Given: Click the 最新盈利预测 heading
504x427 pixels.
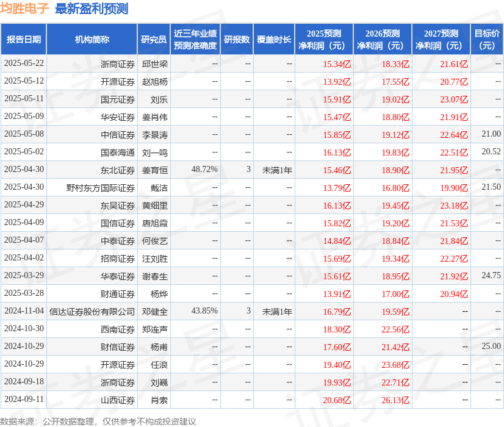Looking at the screenshot, I should (92, 9).
